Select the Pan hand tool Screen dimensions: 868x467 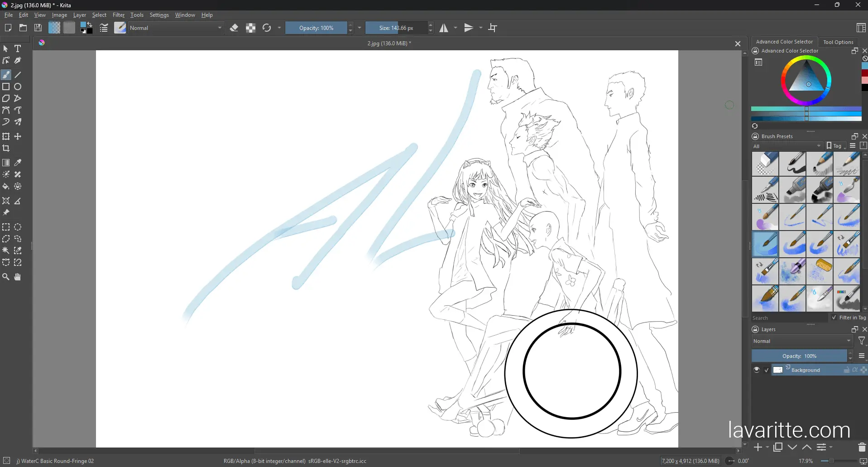18,277
